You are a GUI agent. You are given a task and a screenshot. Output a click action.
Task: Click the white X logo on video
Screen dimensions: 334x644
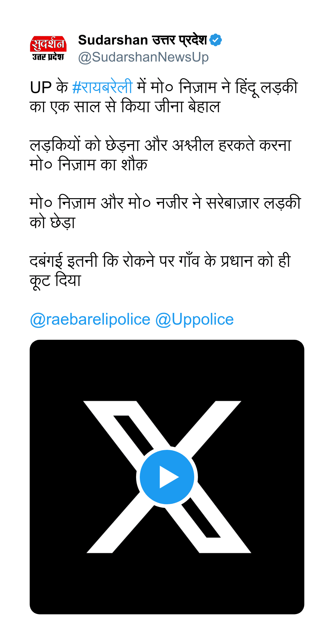click(x=167, y=477)
